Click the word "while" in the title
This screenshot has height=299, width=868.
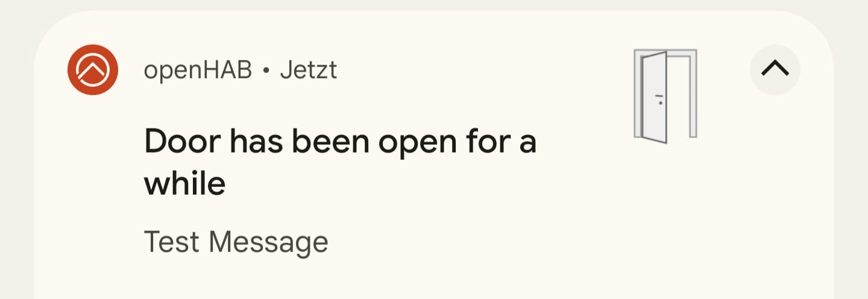coord(184,183)
